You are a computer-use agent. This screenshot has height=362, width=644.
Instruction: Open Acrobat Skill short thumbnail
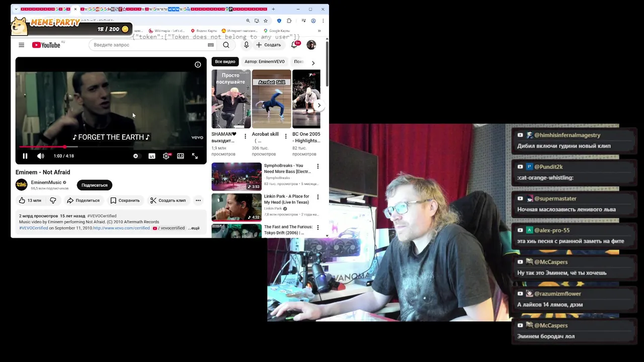pyautogui.click(x=271, y=99)
